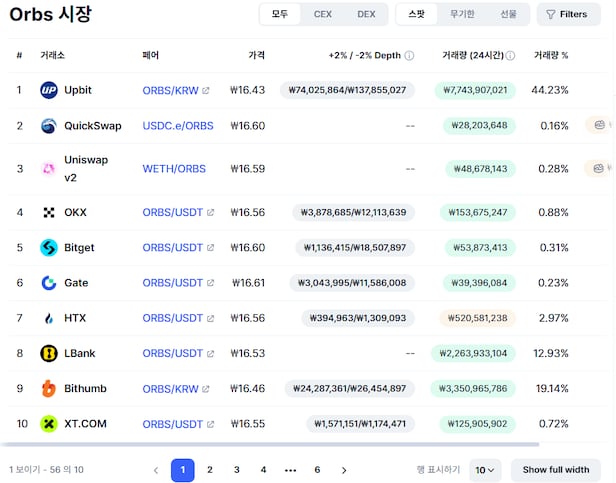This screenshot has width=616, height=483.
Task: Expand pagination via the ellipsis button
Action: tap(290, 470)
